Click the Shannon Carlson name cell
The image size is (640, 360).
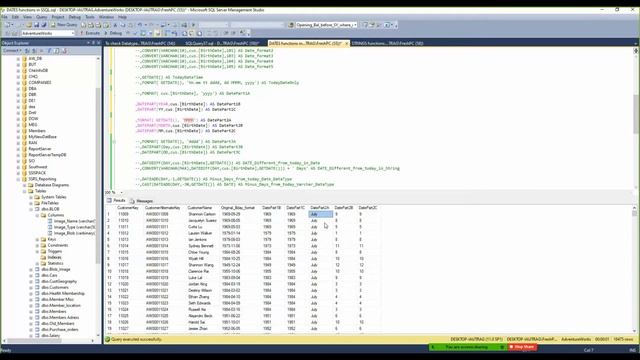tap(202, 214)
